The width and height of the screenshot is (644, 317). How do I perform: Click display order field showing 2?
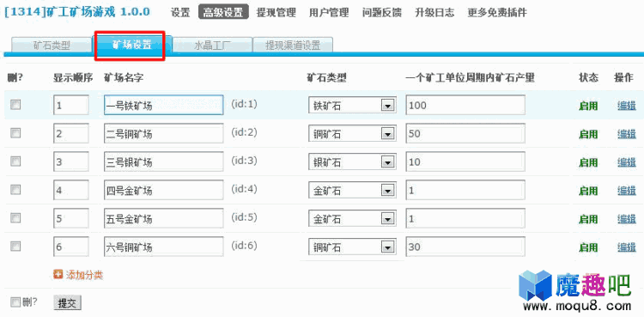click(x=71, y=134)
